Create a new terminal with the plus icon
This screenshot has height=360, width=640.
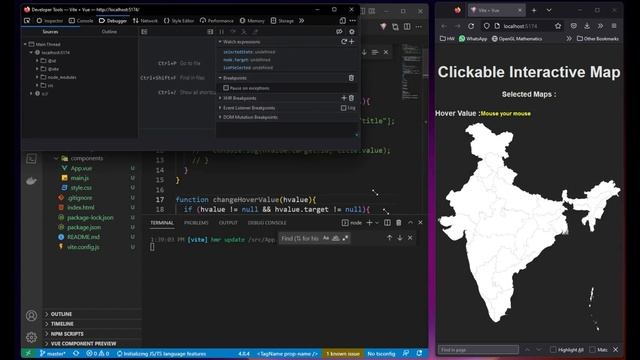pyautogui.click(x=369, y=222)
